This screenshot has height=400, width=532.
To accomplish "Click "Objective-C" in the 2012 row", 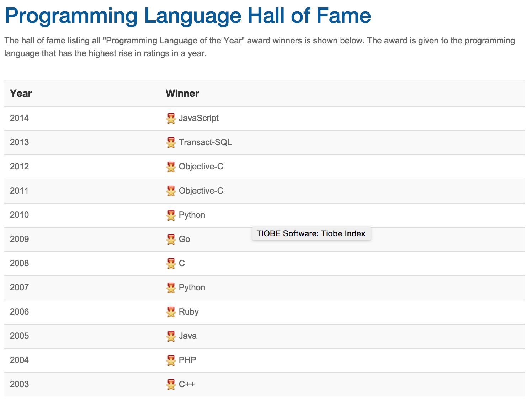I will pyautogui.click(x=201, y=167).
